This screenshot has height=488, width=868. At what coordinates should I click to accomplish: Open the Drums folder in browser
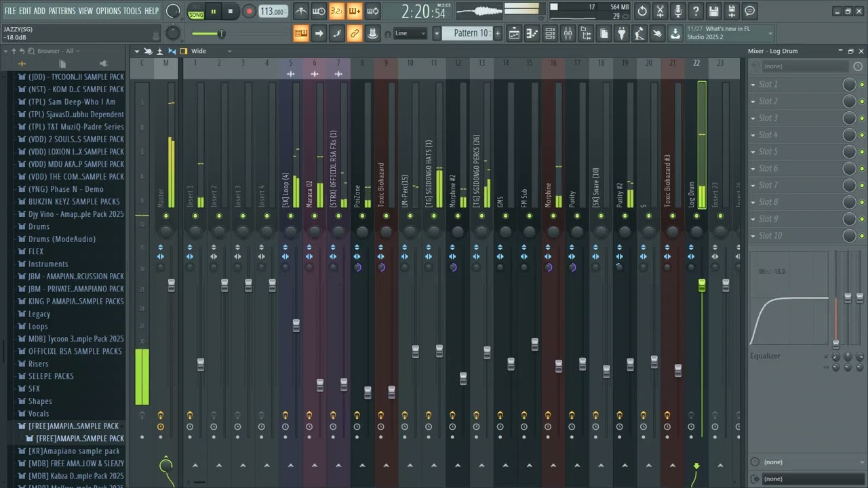tap(39, 226)
